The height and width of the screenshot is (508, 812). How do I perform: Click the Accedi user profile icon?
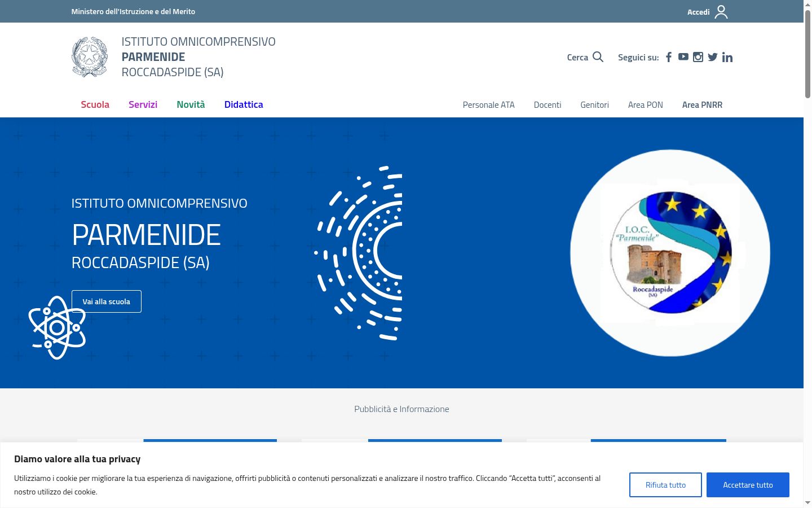click(721, 12)
